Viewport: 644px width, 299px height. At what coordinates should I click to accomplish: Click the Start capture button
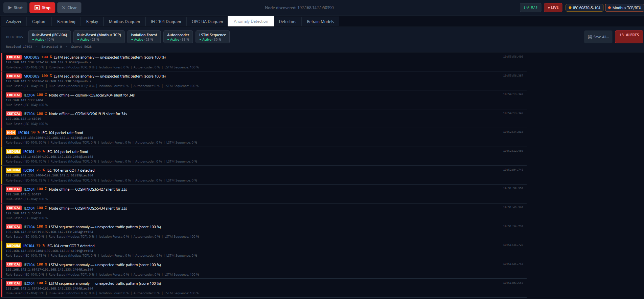[15, 7]
